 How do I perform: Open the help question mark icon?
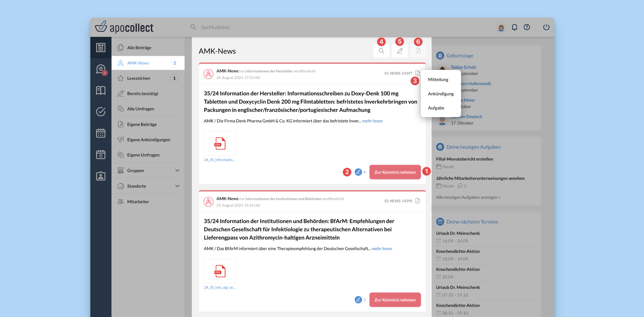point(526,27)
